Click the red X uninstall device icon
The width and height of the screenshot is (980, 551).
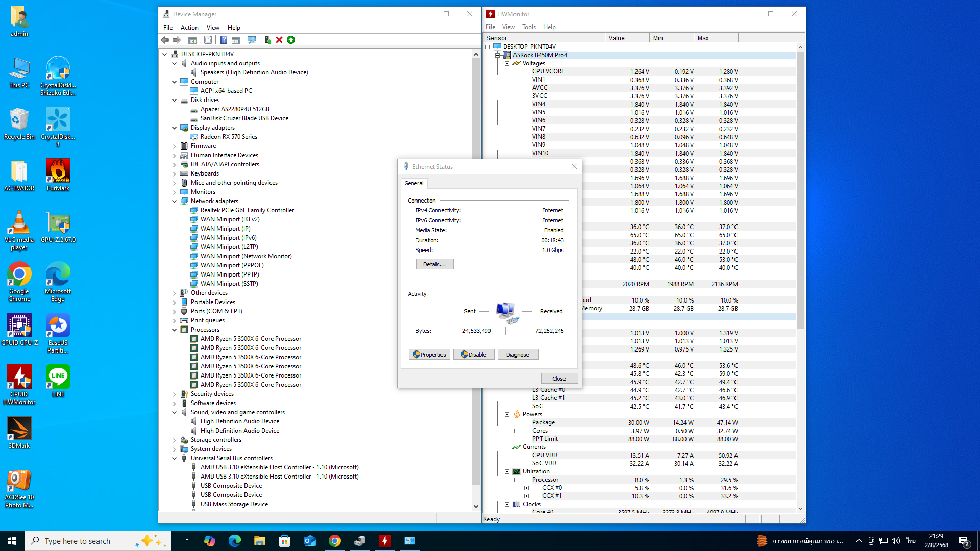click(x=279, y=40)
